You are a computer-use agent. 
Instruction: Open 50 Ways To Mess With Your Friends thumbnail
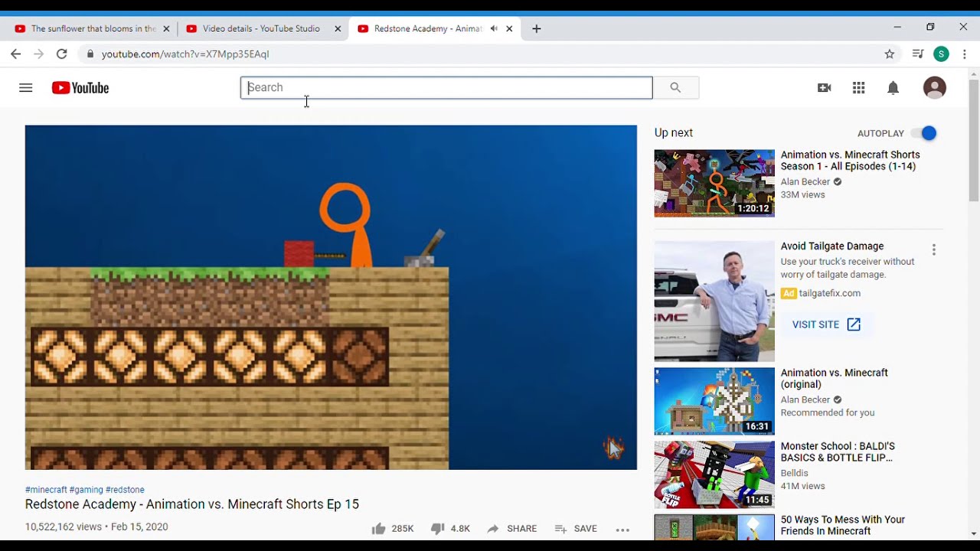pyautogui.click(x=714, y=527)
